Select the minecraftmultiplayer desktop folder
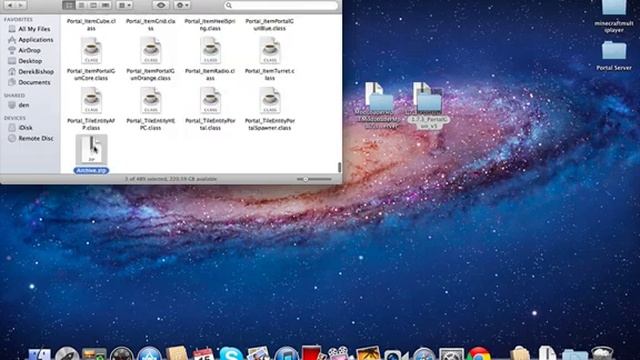640x360 pixels. pyautogui.click(x=614, y=16)
